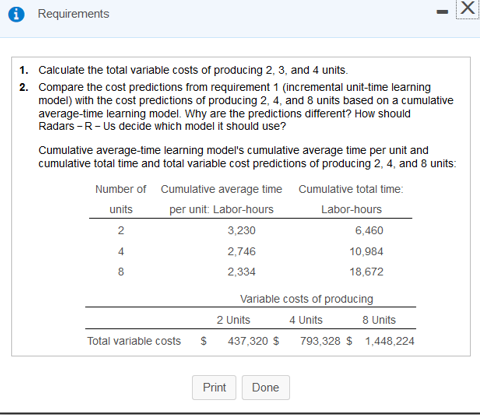Click the 'Total variable costs' row label

pos(134,341)
